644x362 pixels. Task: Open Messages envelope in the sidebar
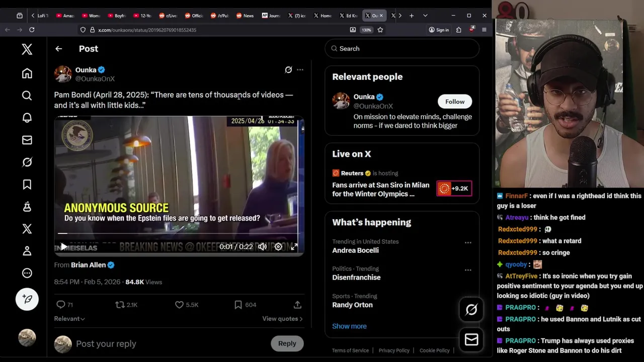pyautogui.click(x=27, y=140)
